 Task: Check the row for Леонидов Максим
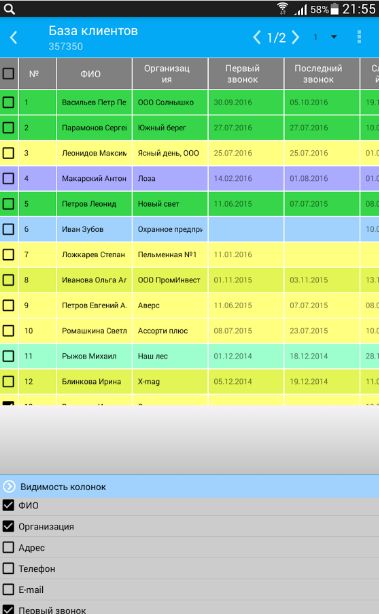(x=8, y=153)
